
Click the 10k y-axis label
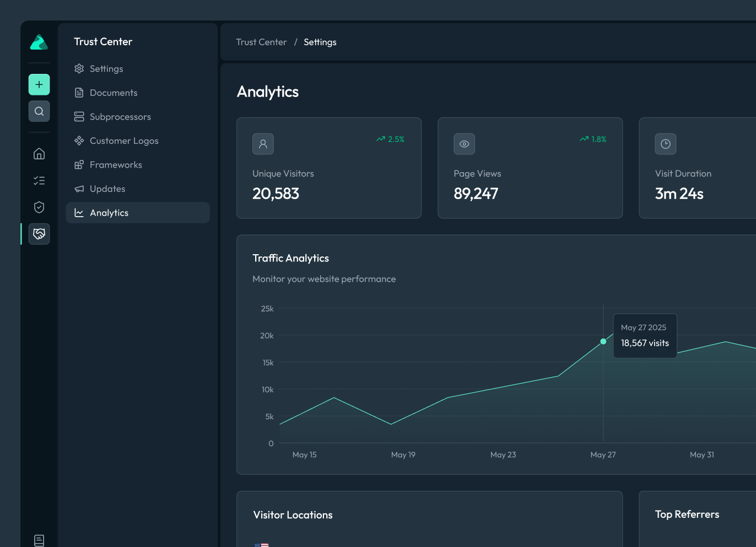click(x=267, y=390)
